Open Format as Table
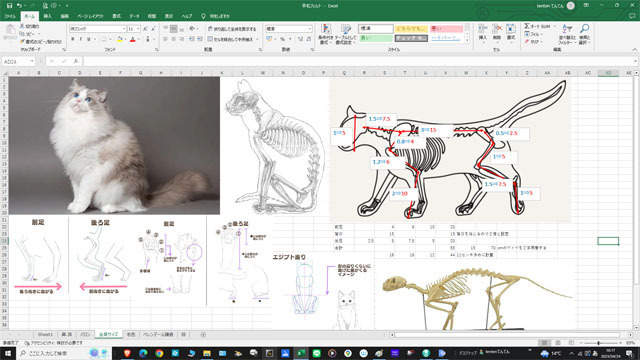The image size is (640, 360). 346,34
